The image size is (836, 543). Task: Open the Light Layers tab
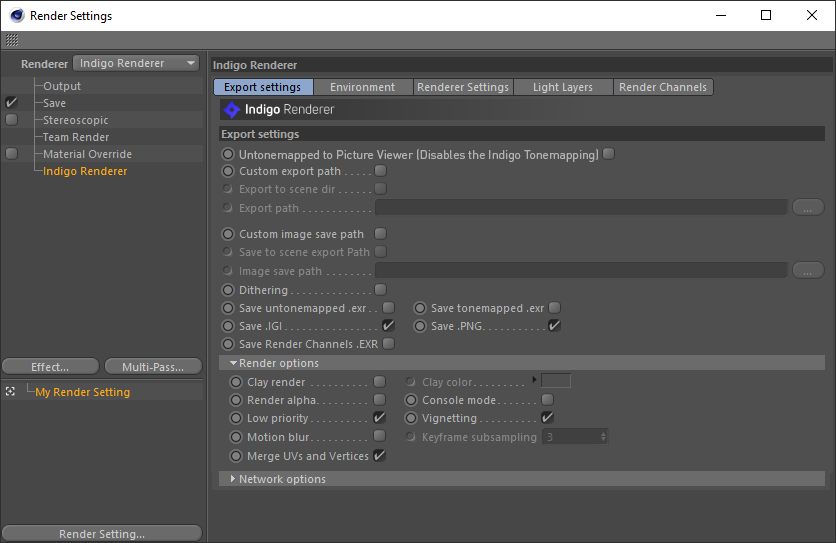coord(562,87)
